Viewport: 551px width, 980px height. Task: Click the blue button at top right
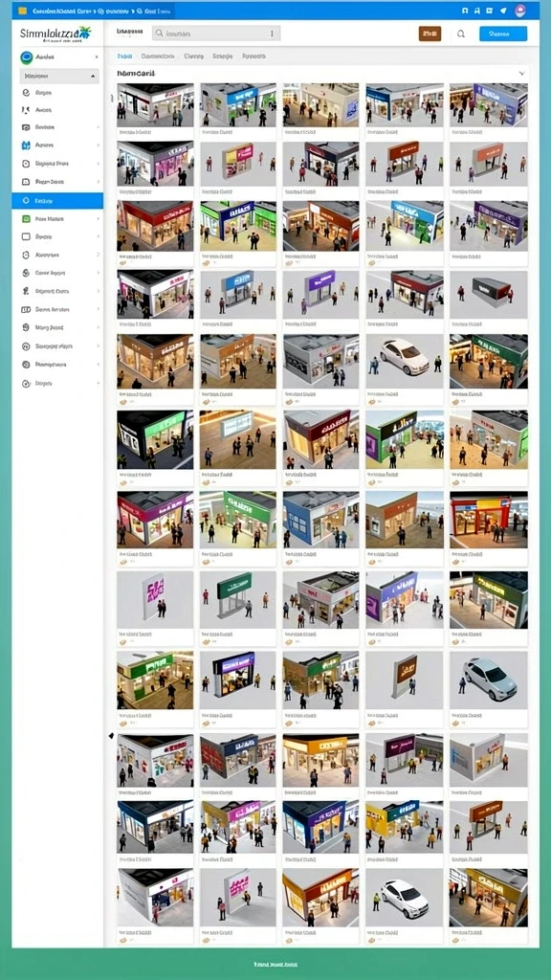coord(503,33)
